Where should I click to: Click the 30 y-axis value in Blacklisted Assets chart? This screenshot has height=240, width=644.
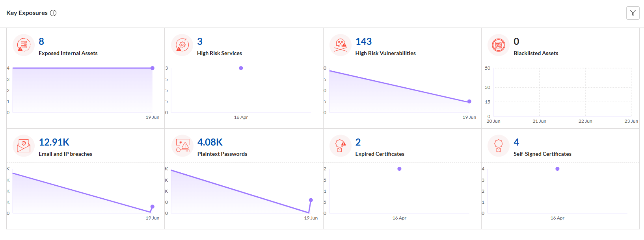[x=488, y=87]
